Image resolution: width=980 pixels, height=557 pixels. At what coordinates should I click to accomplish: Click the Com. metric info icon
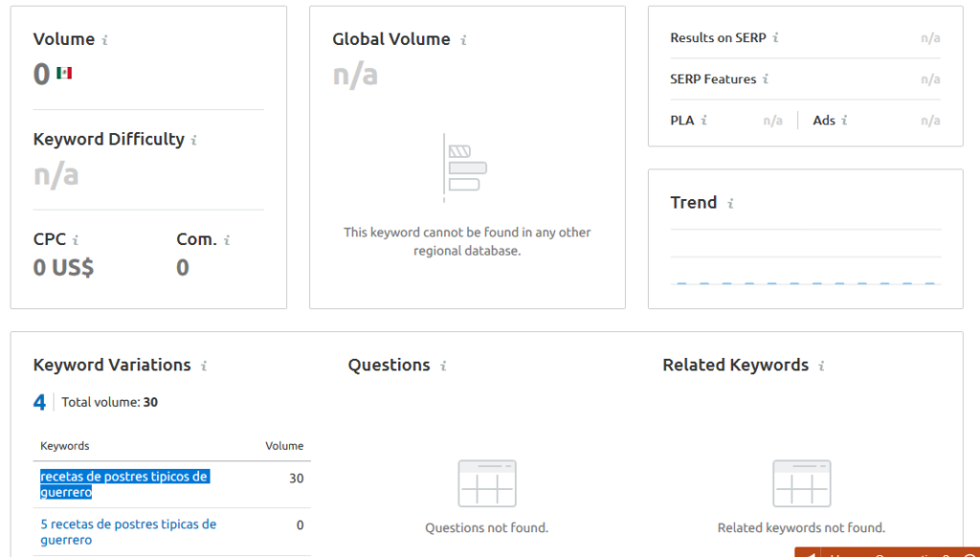click(227, 239)
